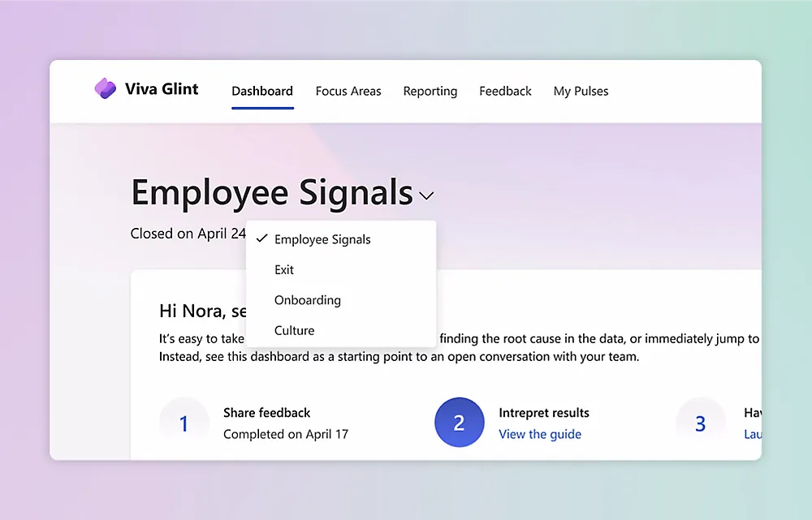This screenshot has height=520, width=812.
Task: Click the checkmark beside Employee Signals
Action: coord(261,239)
